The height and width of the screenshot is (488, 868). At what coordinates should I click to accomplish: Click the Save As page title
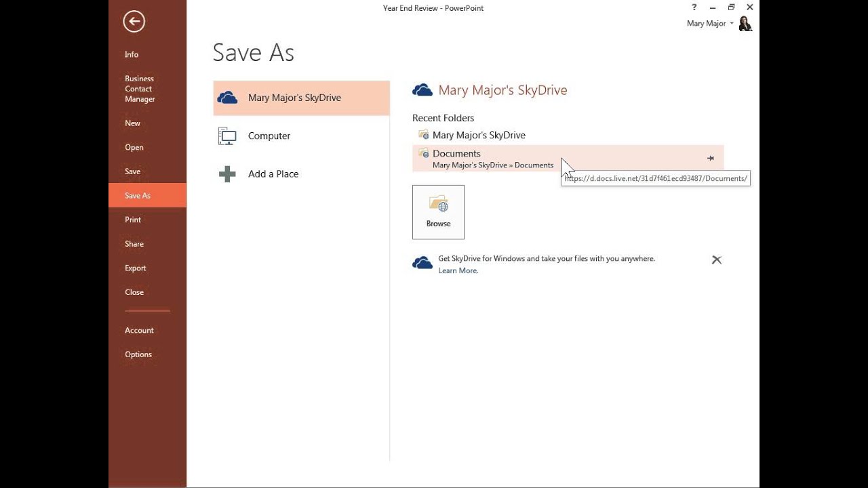[253, 53]
